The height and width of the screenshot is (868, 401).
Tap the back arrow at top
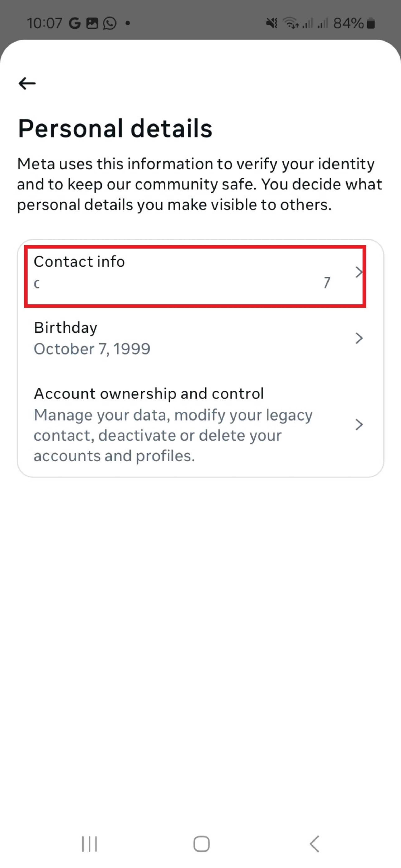(x=27, y=83)
